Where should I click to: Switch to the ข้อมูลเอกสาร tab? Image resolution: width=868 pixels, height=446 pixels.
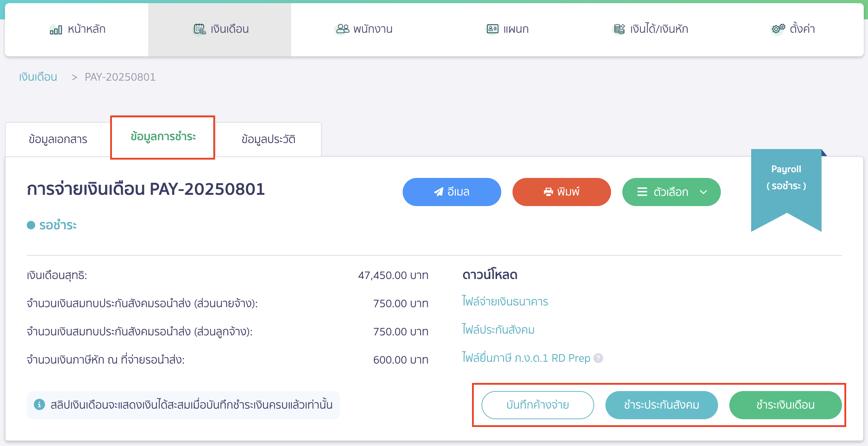pos(58,139)
